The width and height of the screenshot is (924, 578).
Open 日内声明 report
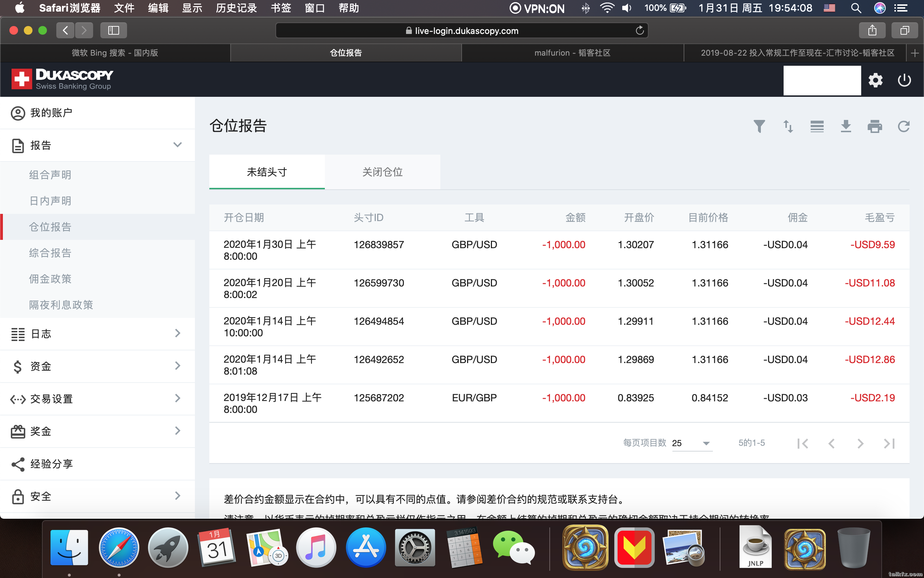pyautogui.click(x=50, y=201)
